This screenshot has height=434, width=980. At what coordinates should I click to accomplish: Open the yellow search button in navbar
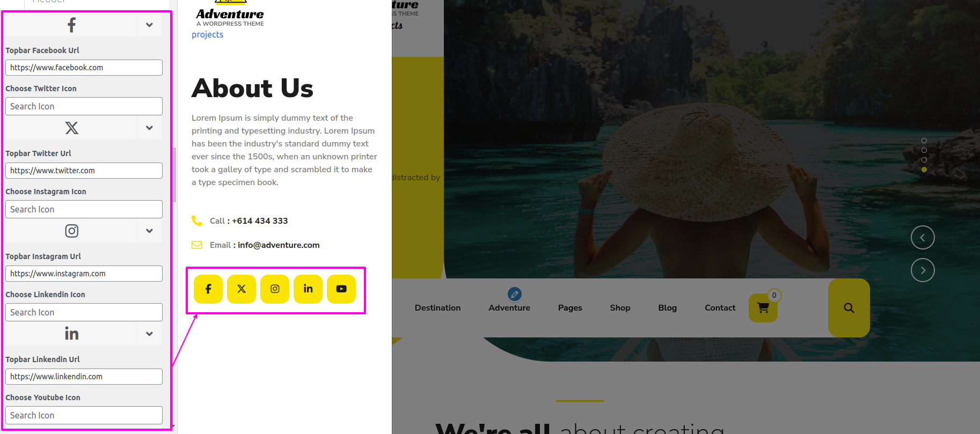(x=849, y=308)
